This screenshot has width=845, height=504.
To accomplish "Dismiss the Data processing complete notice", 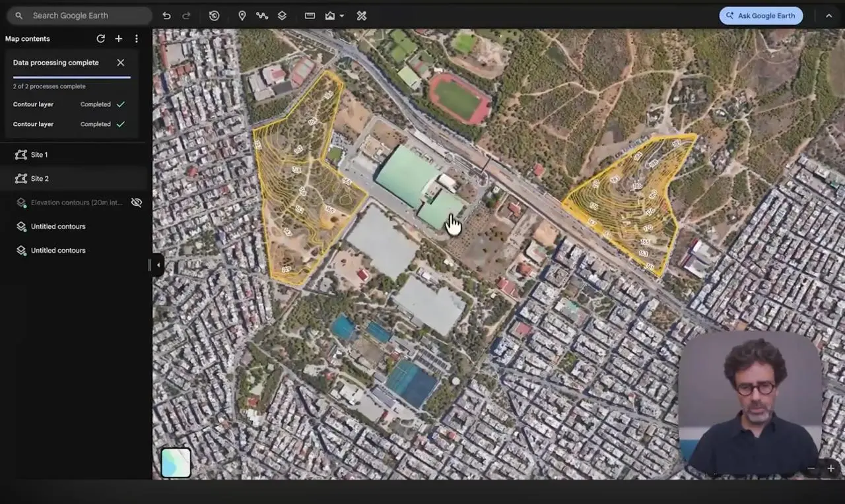I will coord(120,63).
